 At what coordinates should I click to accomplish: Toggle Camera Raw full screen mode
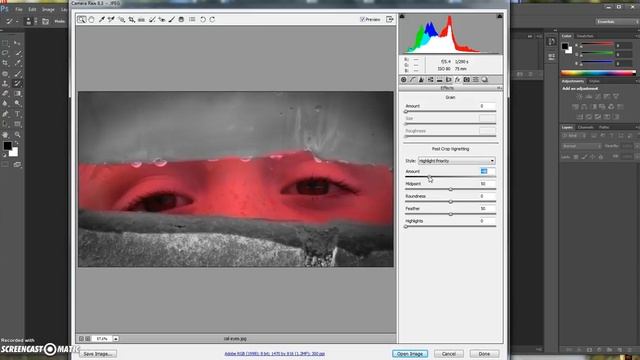[390, 20]
